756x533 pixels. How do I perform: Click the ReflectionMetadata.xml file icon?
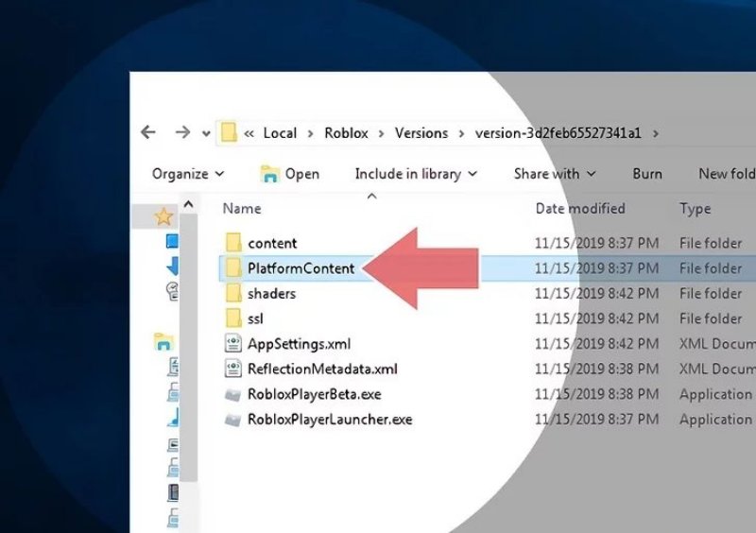click(233, 369)
